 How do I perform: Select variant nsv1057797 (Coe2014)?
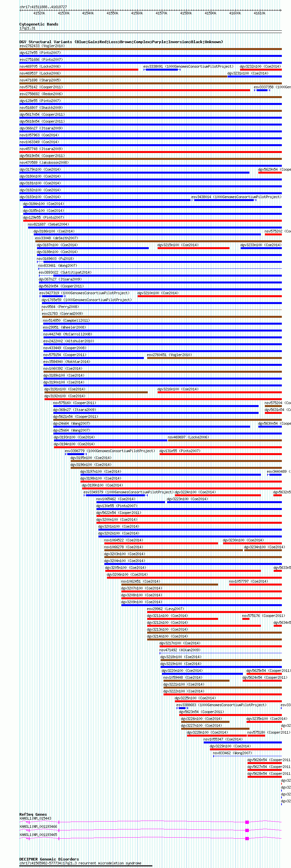click(248, 581)
